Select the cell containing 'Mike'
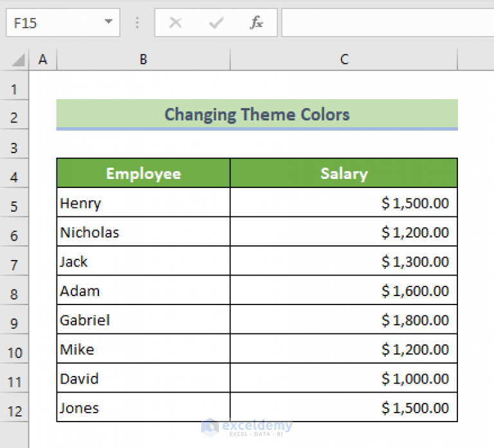 143,349
